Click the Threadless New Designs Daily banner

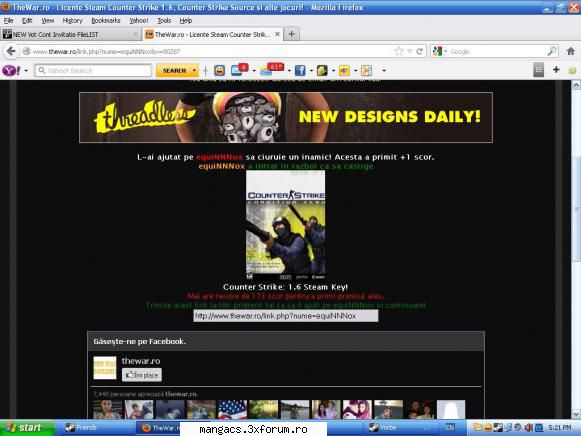pos(286,117)
